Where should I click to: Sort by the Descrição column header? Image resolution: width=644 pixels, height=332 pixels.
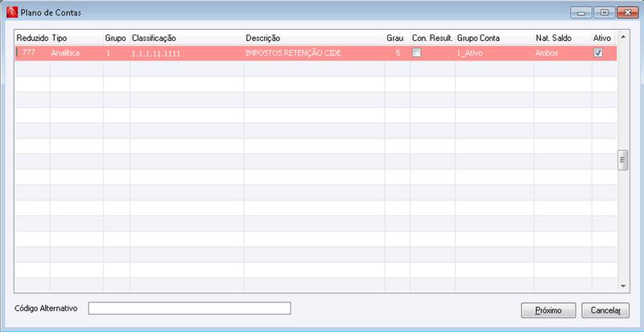314,38
